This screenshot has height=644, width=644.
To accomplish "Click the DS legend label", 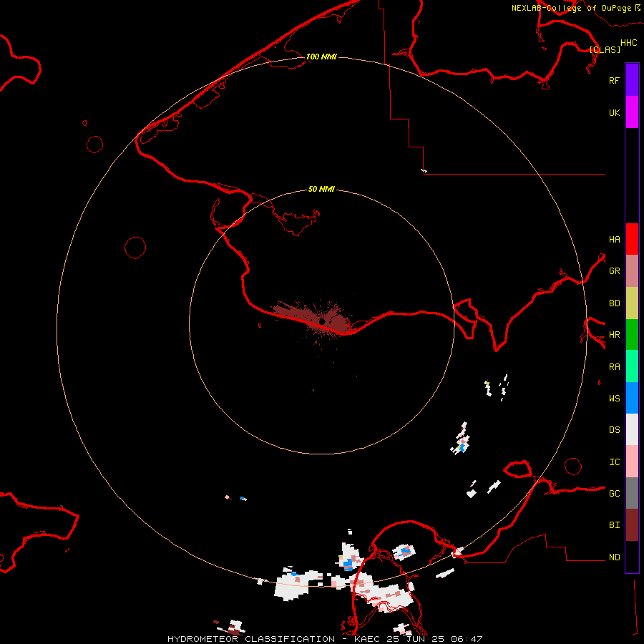I will [614, 430].
